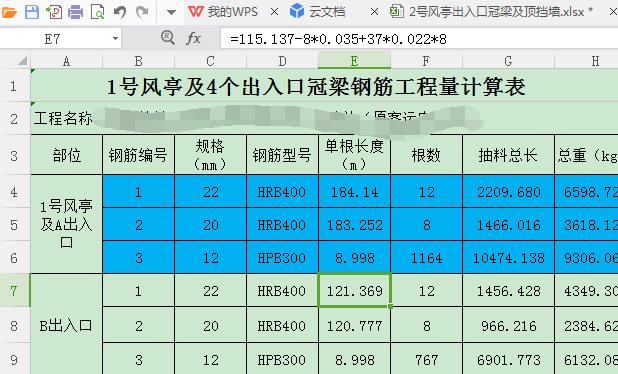618x374 pixels.
Task: Click cell with value 2209.680
Action: 508,192
